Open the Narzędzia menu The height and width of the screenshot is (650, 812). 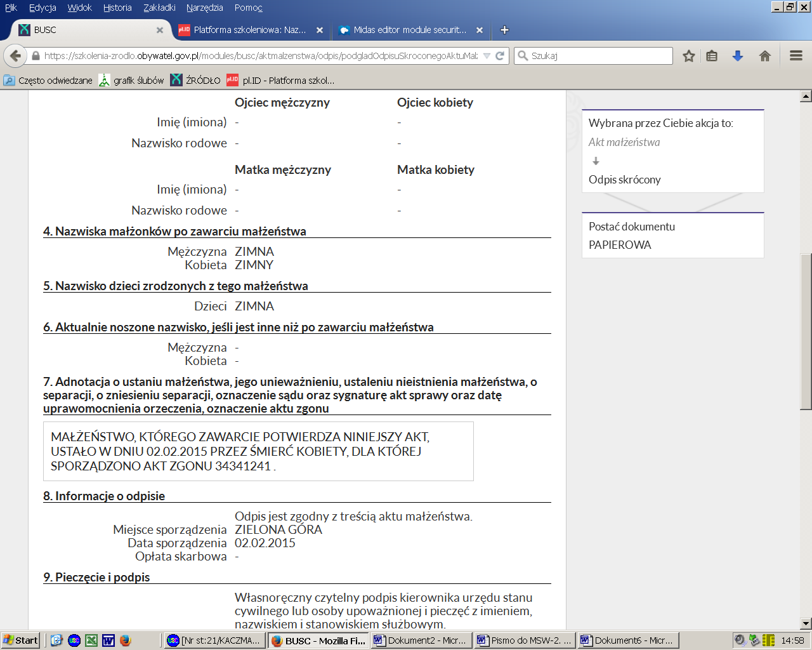pos(205,8)
